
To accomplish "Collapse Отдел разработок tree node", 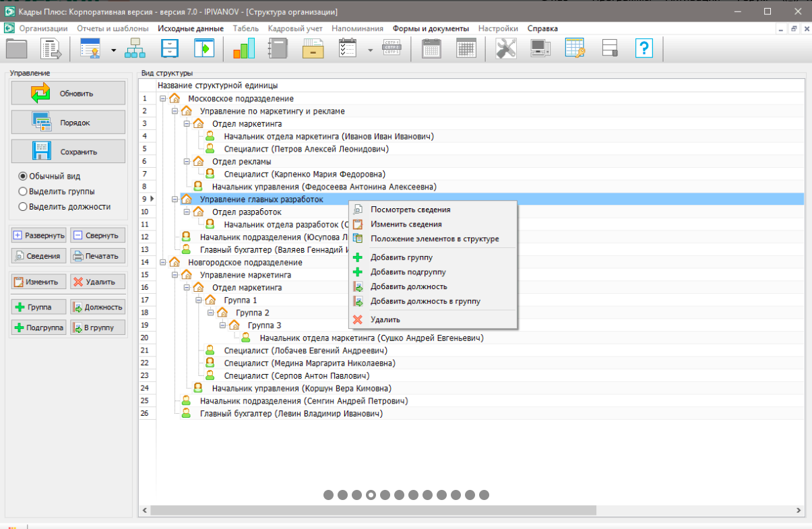I will click(187, 212).
